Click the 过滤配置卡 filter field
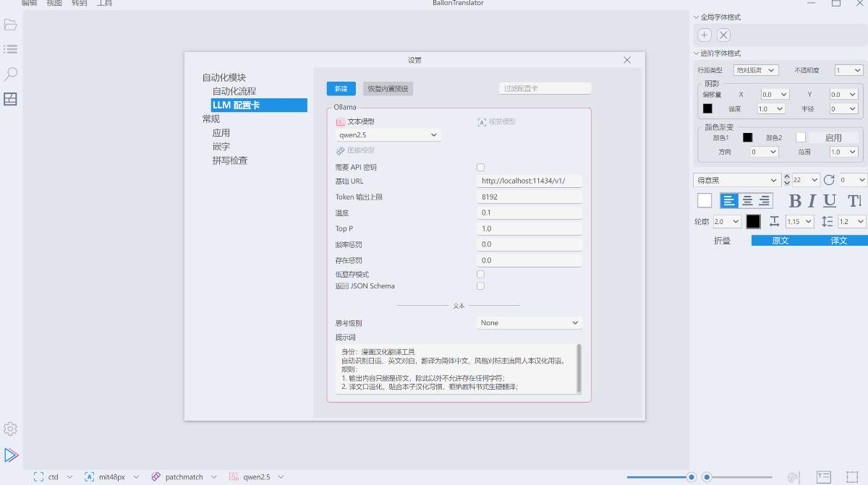This screenshot has width=868, height=485. pyautogui.click(x=545, y=88)
